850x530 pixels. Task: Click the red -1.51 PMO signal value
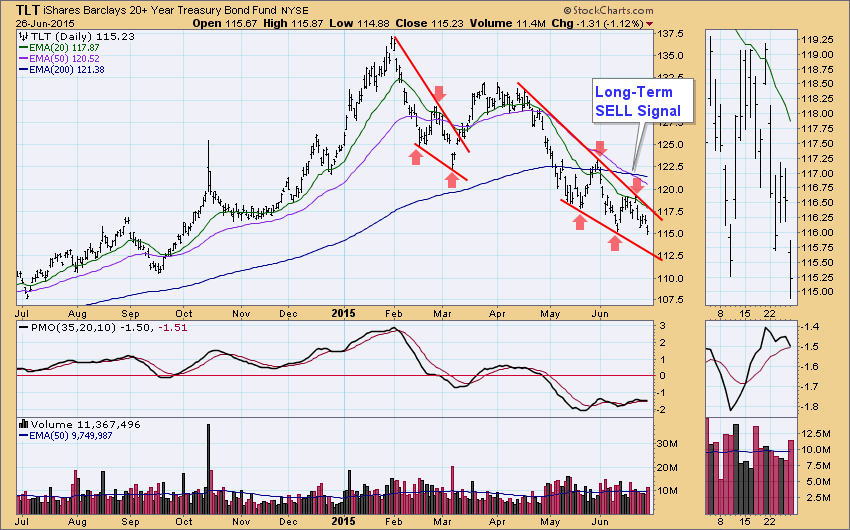coord(172,327)
